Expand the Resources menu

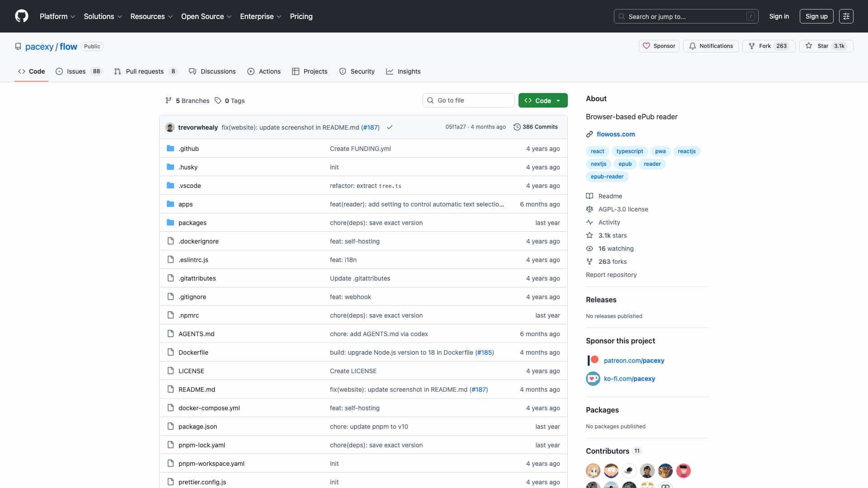[x=151, y=16]
